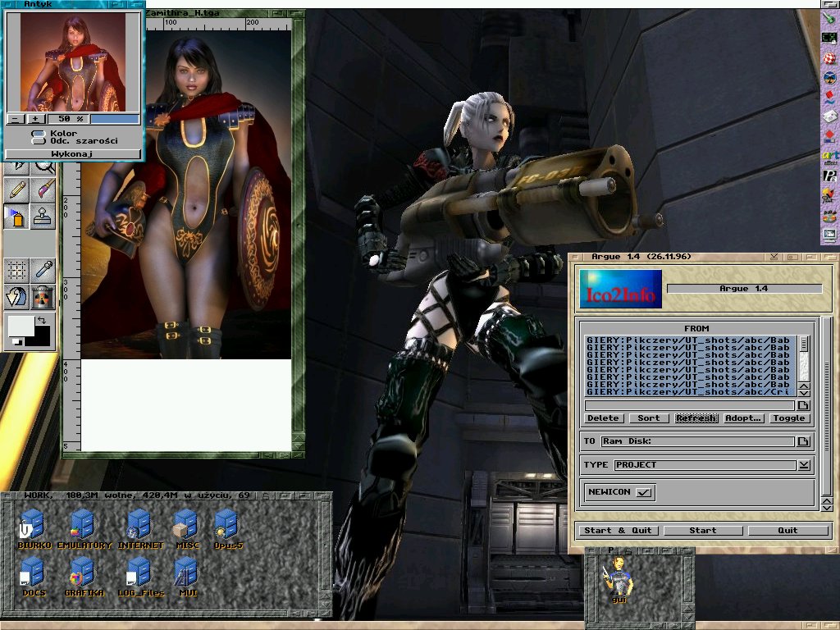Click the TYPE field showing PROJECT
The image size is (840, 630).
pyautogui.click(x=705, y=465)
